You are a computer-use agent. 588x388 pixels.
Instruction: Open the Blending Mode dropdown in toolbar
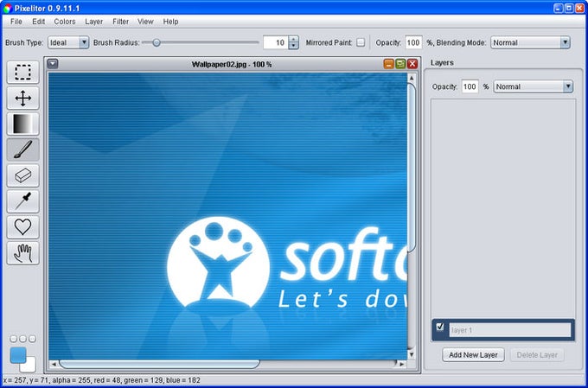click(x=530, y=42)
